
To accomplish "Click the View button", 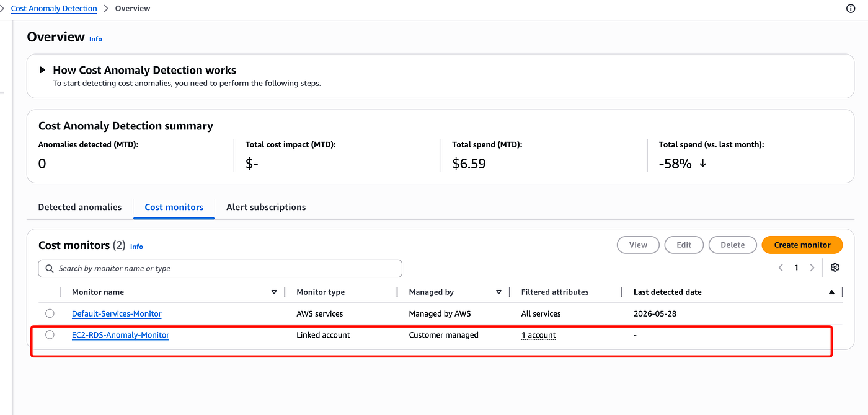I will 638,245.
